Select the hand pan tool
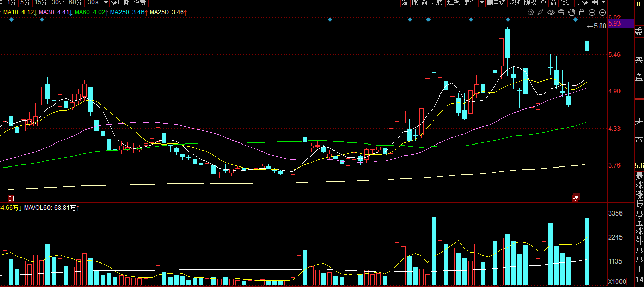This screenshot has width=644, height=287. (571, 12)
